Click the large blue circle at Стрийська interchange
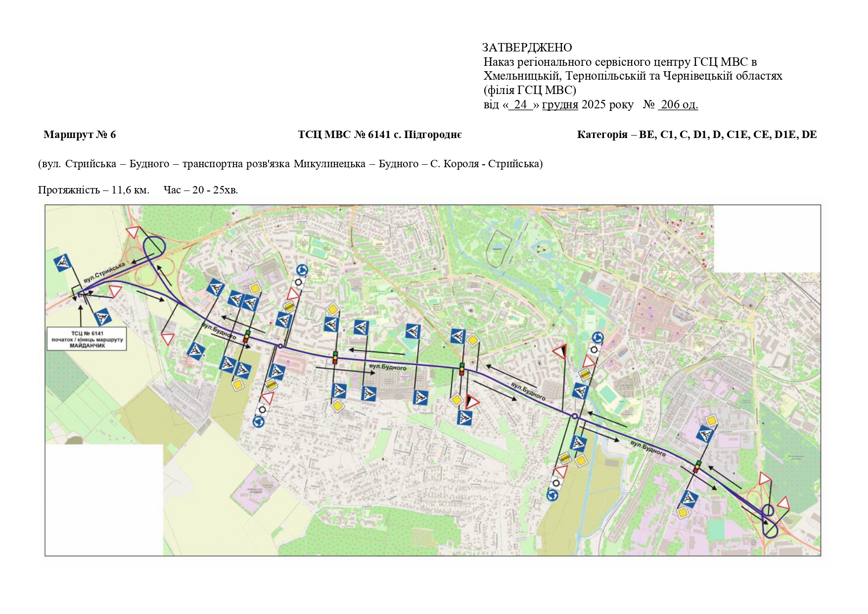The height and width of the screenshot is (614, 868). (x=153, y=246)
